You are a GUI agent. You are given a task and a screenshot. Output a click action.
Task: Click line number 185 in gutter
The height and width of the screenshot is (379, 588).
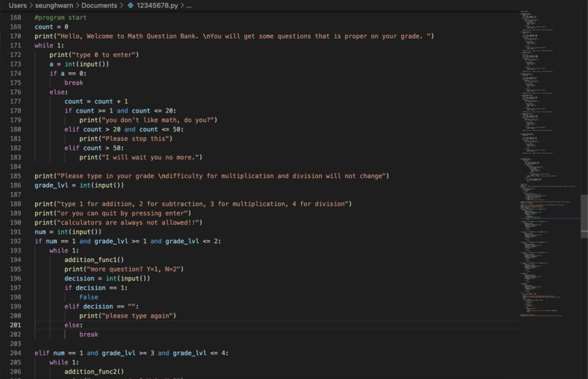coord(16,176)
